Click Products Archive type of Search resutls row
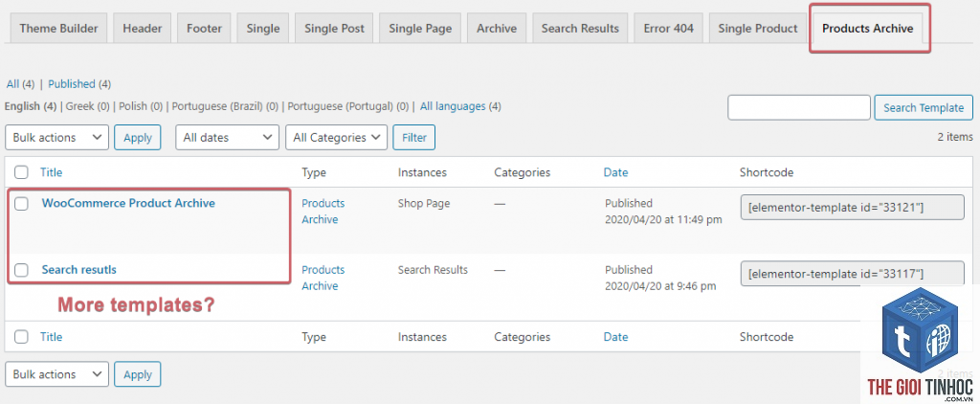 click(x=323, y=278)
